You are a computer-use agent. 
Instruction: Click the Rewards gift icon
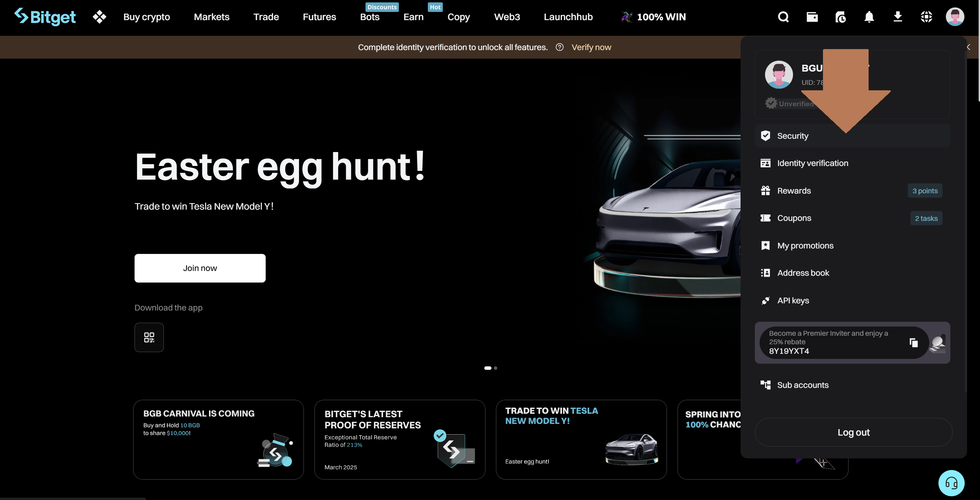pyautogui.click(x=765, y=190)
